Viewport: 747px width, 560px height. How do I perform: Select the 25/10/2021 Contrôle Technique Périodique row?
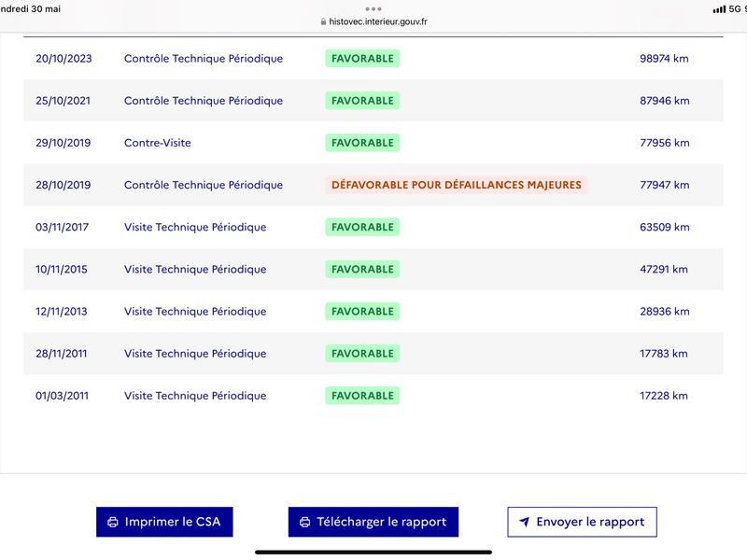(373, 101)
